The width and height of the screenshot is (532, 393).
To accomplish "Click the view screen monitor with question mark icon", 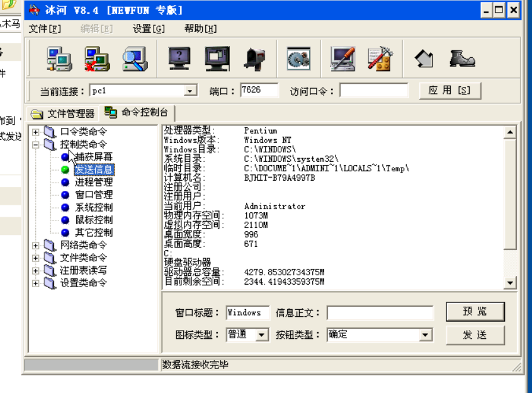I will click(179, 59).
